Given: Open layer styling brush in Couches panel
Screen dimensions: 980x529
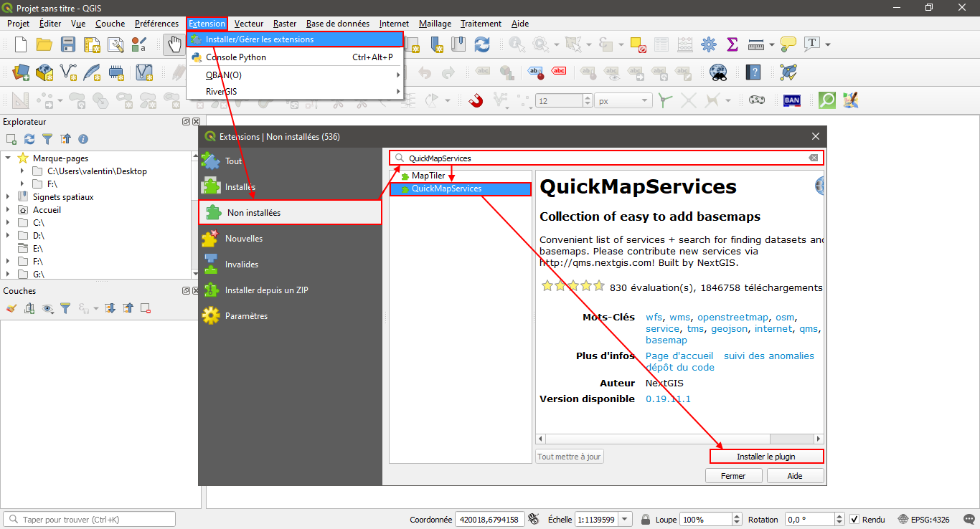Looking at the screenshot, I should (11, 308).
